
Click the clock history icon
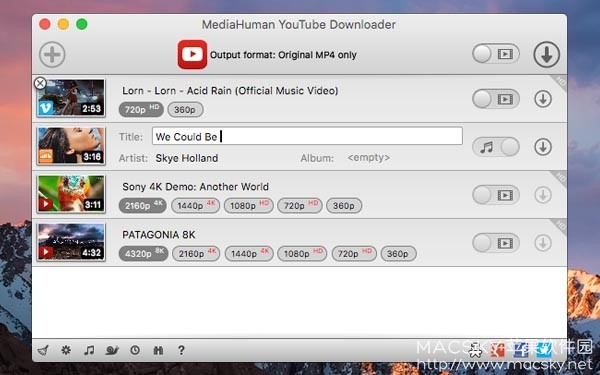[135, 350]
